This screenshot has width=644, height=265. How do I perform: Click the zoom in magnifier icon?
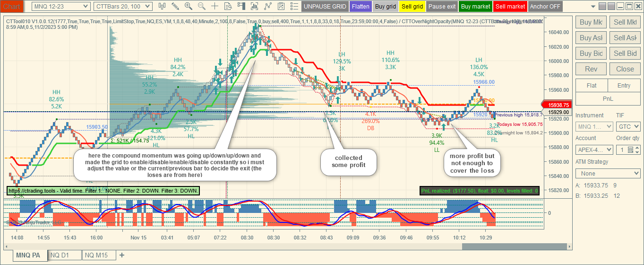pyautogui.click(x=189, y=6)
